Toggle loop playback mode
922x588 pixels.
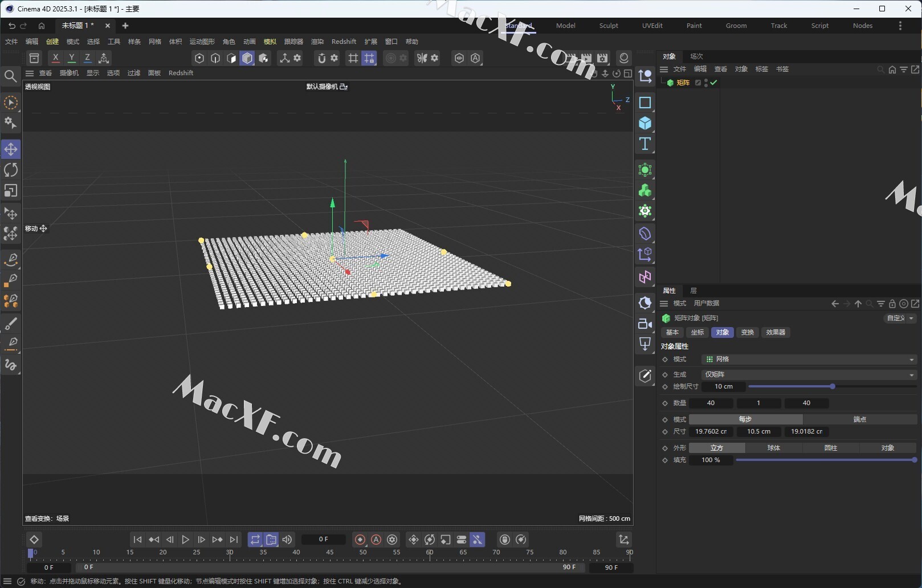pos(255,540)
